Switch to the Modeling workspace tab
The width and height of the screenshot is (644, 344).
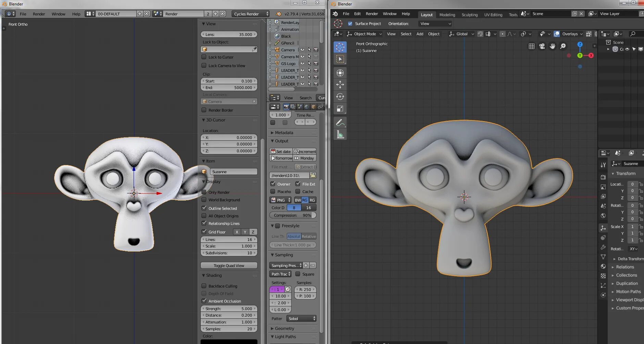[x=447, y=15]
